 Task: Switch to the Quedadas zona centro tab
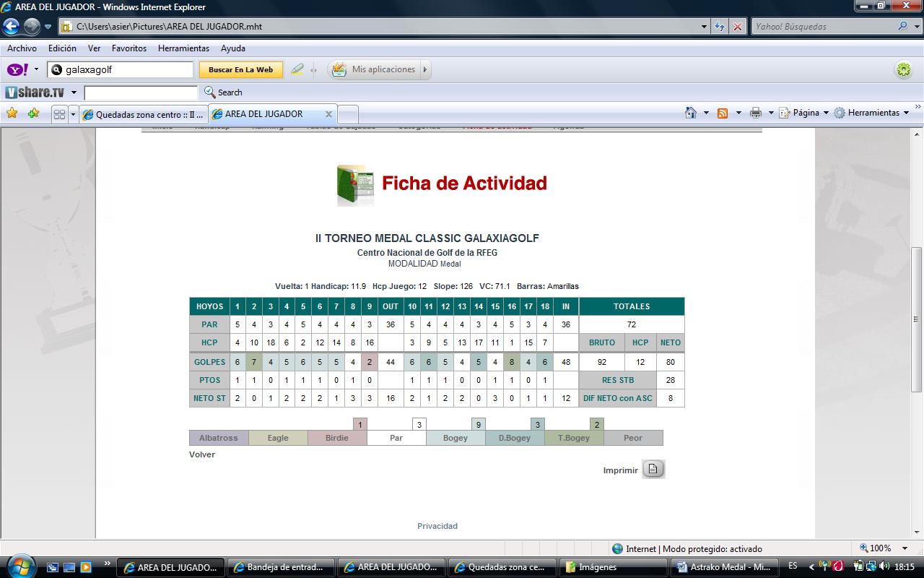point(143,114)
